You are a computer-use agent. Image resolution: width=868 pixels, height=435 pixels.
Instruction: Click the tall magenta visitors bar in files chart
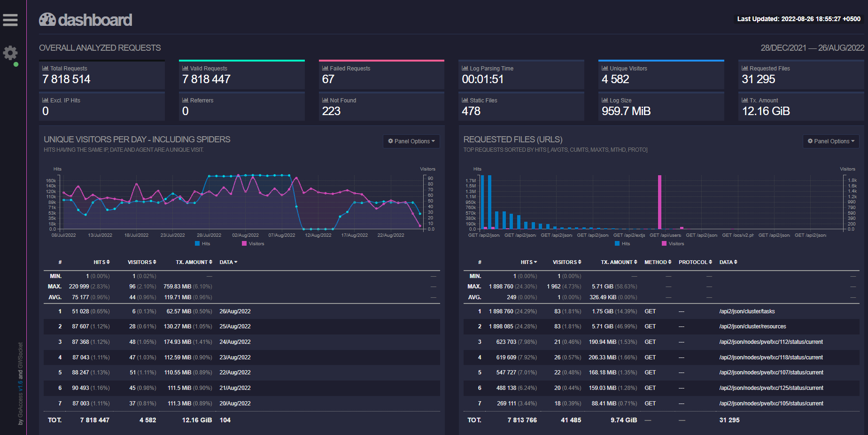(x=659, y=202)
